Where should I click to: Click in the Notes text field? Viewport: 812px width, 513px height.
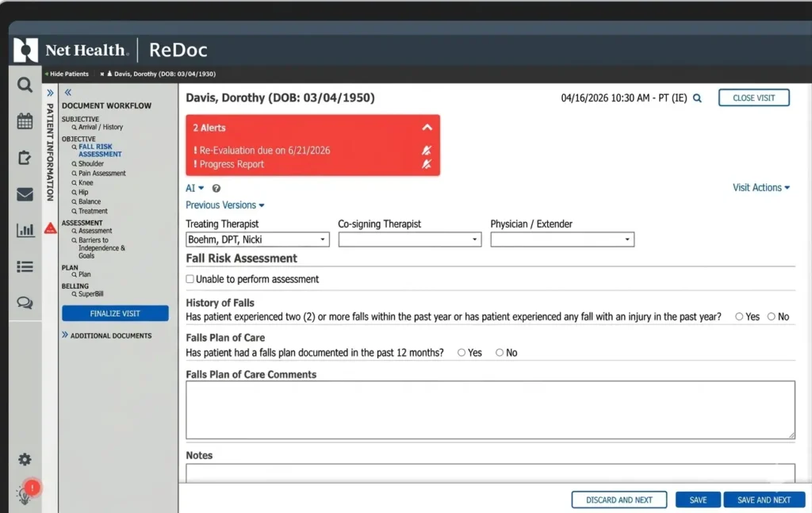490,473
